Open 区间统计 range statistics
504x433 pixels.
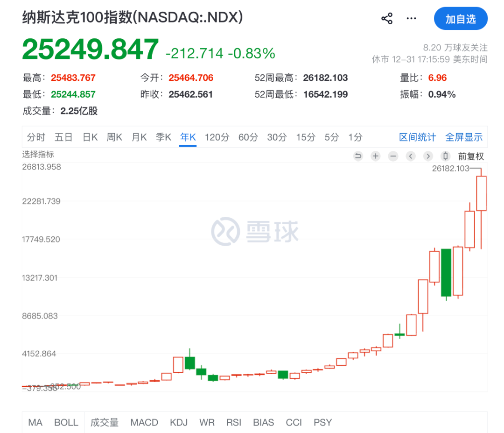417,137
